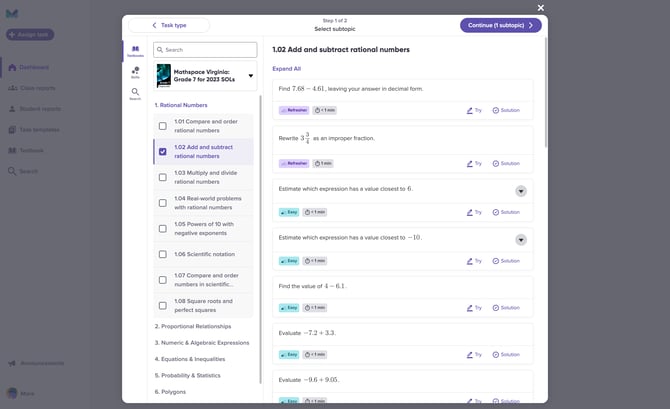This screenshot has width=670, height=409.
Task: Open Solution for improper fraction question
Action: pos(506,164)
